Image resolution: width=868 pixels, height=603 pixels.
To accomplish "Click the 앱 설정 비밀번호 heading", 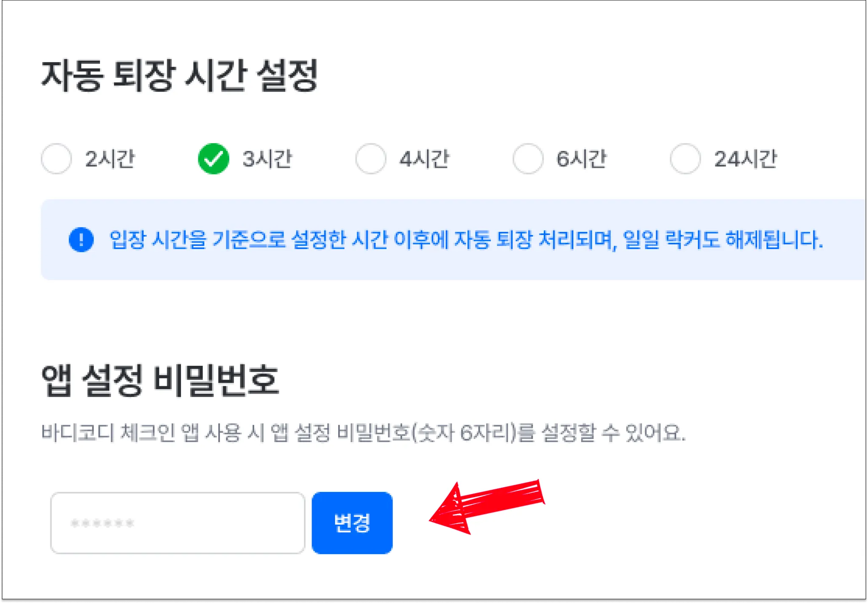I will tap(160, 380).
